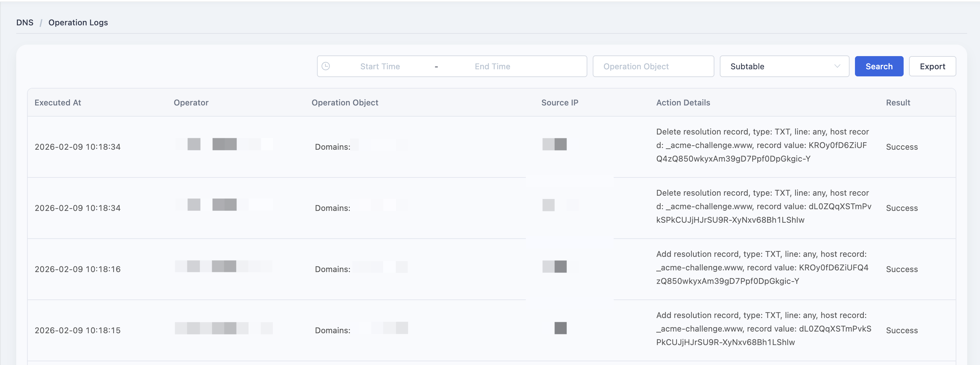Click the blue Search button
This screenshot has width=980, height=365.
pos(879,66)
